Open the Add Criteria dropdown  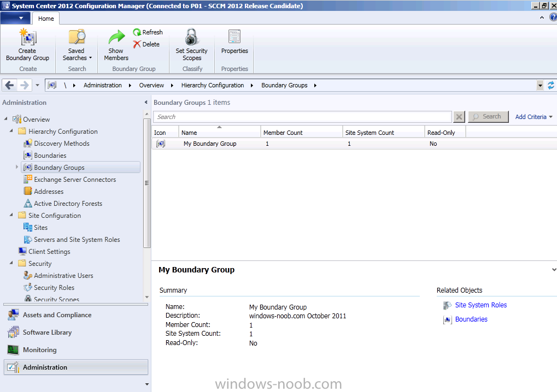(x=533, y=117)
